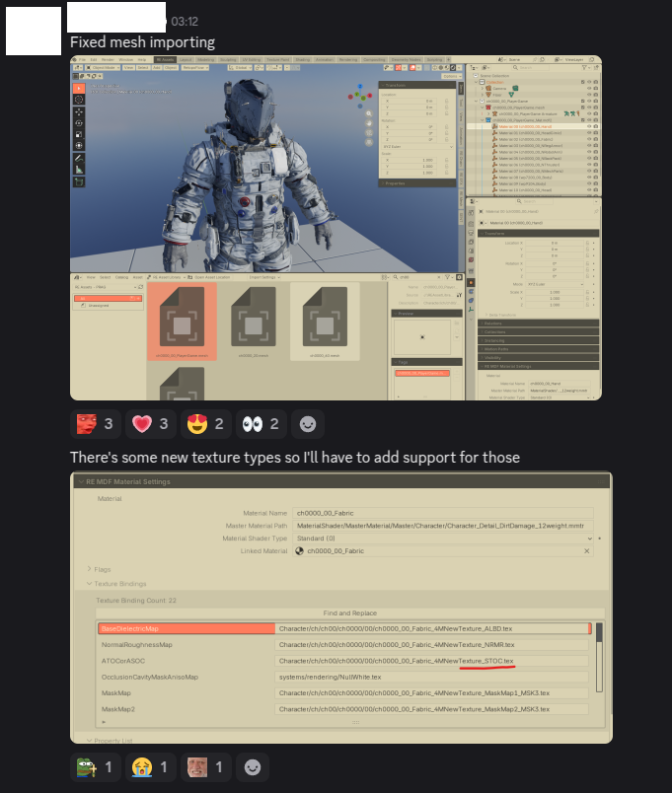Click the heart-eyes smiley reaction
672x793 pixels.
pyautogui.click(x=206, y=424)
